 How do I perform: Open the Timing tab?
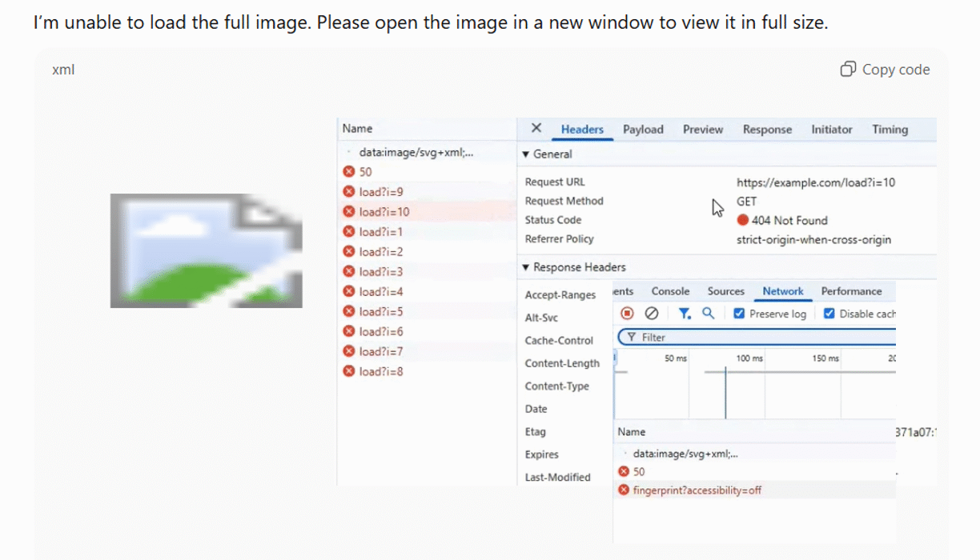tap(890, 130)
